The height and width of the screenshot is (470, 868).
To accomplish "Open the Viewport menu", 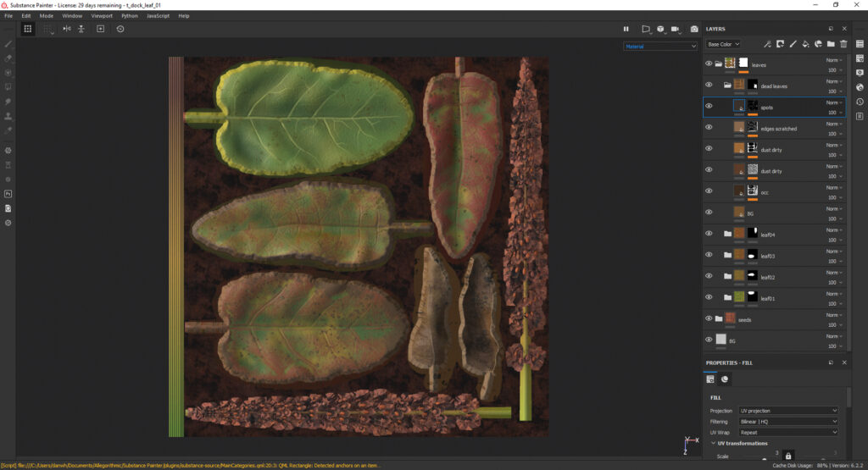I will [101, 15].
